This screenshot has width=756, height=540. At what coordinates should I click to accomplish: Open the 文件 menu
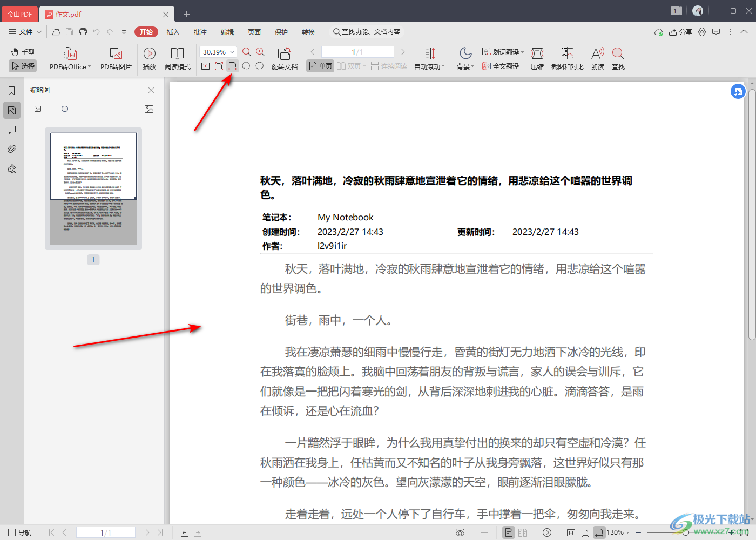click(x=24, y=32)
